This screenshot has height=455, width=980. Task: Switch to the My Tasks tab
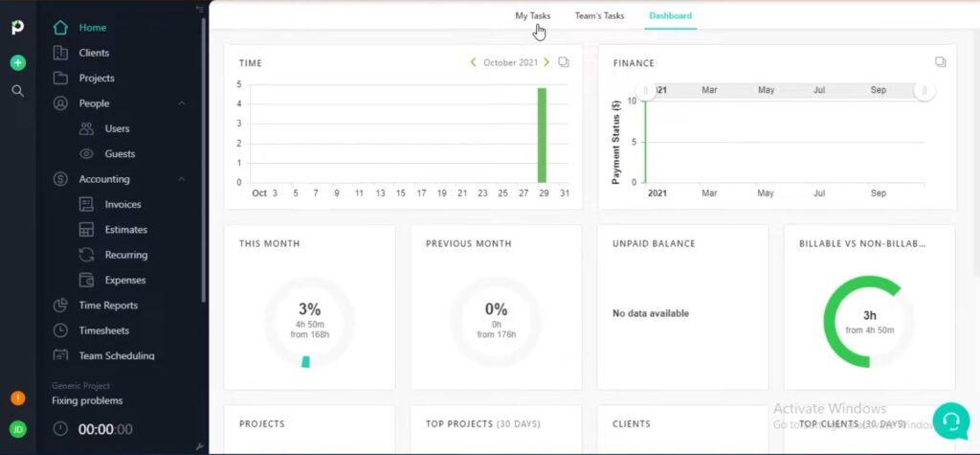[533, 16]
